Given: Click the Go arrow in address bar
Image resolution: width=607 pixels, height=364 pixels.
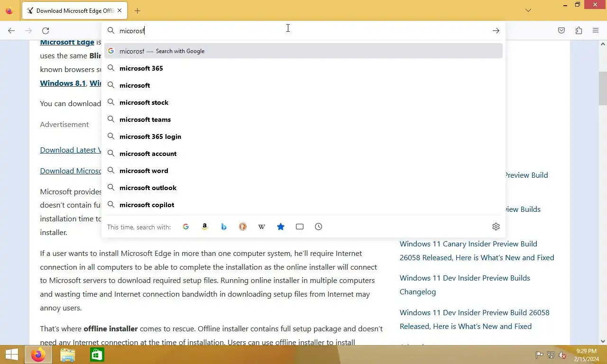Looking at the screenshot, I should tap(496, 31).
